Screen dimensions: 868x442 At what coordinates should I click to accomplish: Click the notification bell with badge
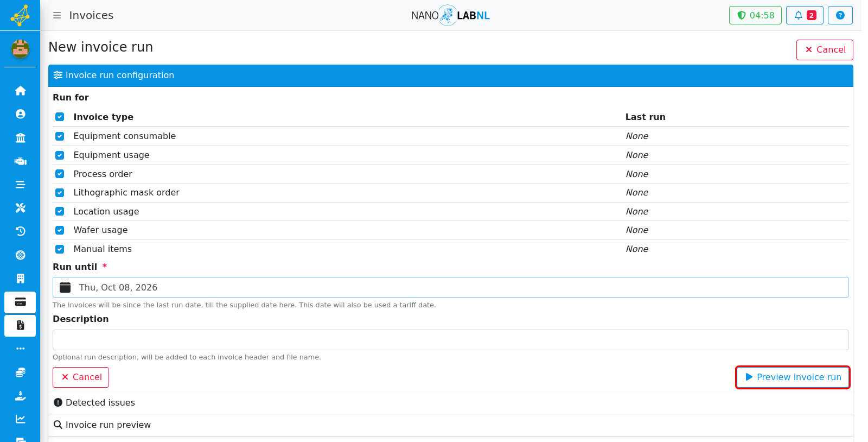click(x=805, y=15)
